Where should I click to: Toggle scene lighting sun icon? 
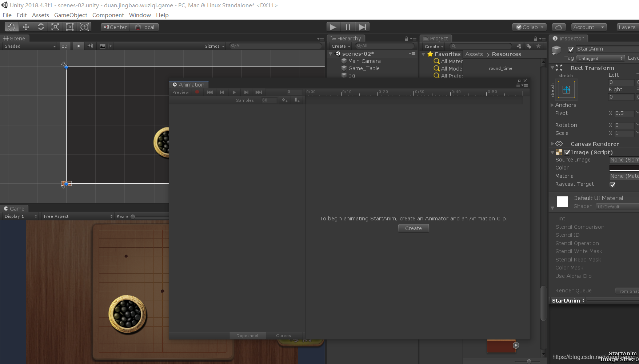[78, 46]
